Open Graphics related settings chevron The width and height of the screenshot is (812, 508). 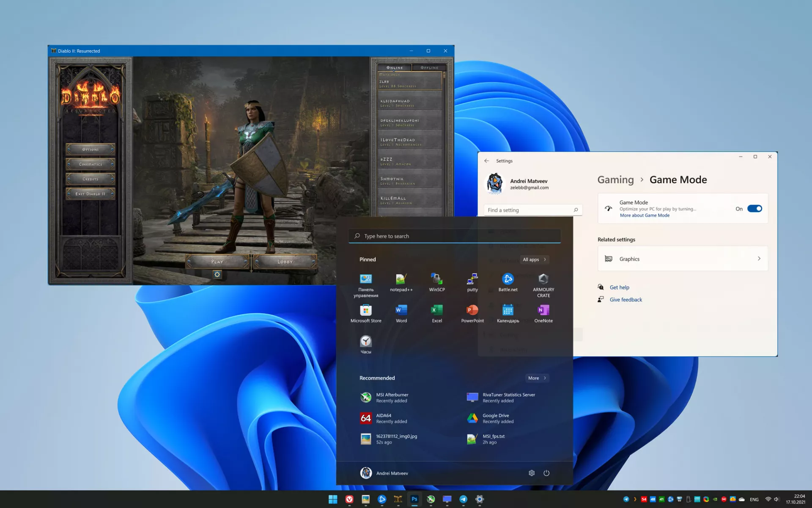[x=759, y=259]
